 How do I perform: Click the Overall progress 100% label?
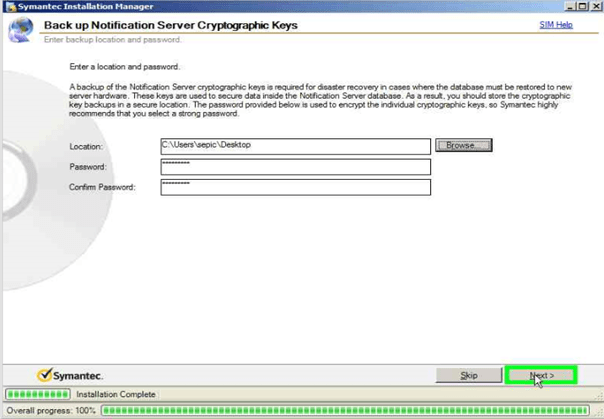50,410
